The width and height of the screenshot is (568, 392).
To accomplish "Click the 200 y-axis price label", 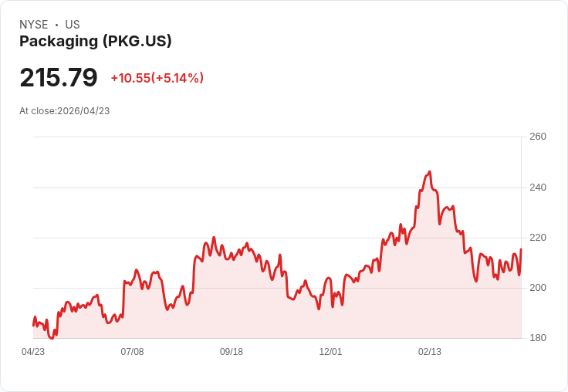I will tap(538, 288).
